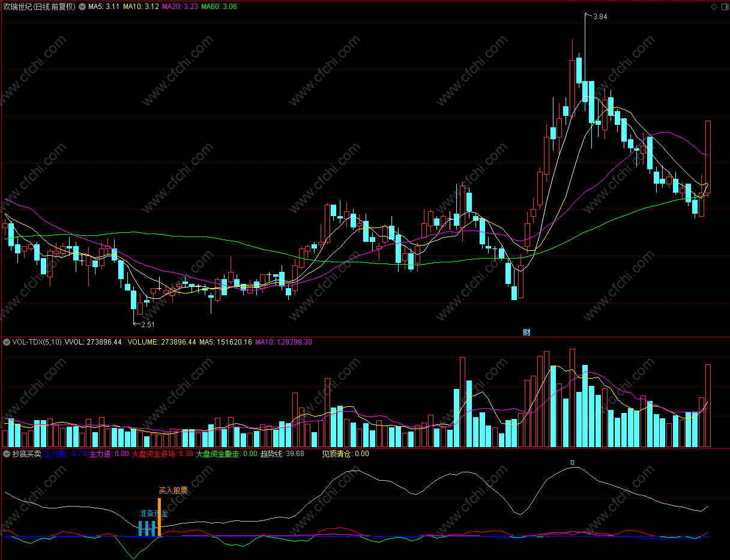This screenshot has width=730, height=560.
Task: Click the 大盘资金撤走: 0.00 label
Action: tap(226, 454)
